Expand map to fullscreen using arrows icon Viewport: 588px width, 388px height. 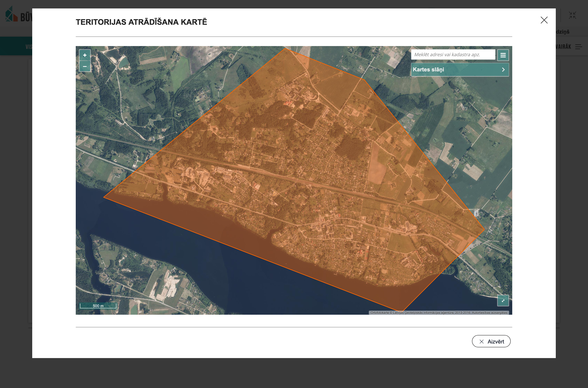pos(503,301)
